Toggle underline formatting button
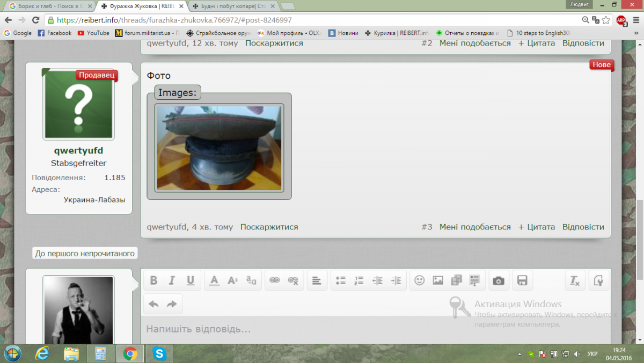Screen dimensions: 644x363 click(x=190, y=280)
